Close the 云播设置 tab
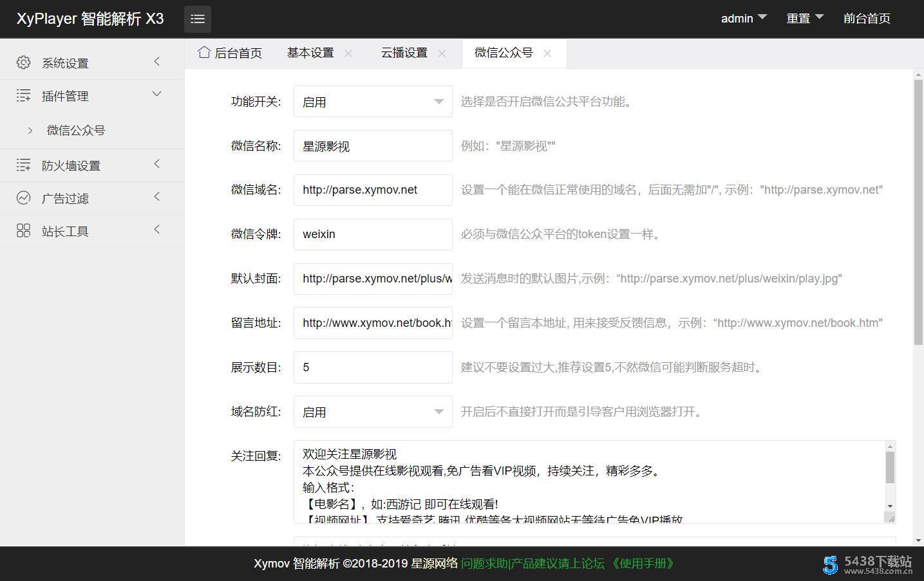 tap(442, 53)
